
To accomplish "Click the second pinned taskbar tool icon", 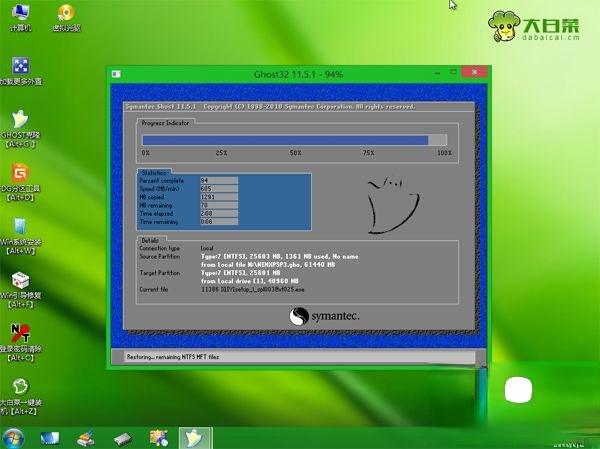I will (x=87, y=438).
